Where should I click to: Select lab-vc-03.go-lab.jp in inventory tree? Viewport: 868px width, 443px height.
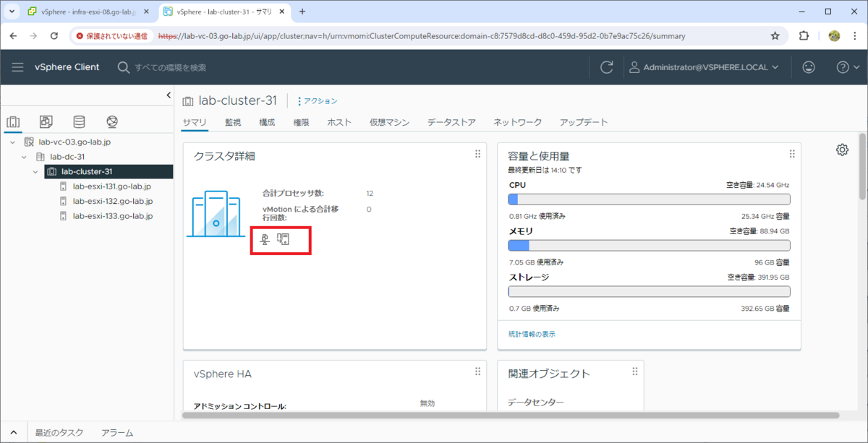[75, 142]
